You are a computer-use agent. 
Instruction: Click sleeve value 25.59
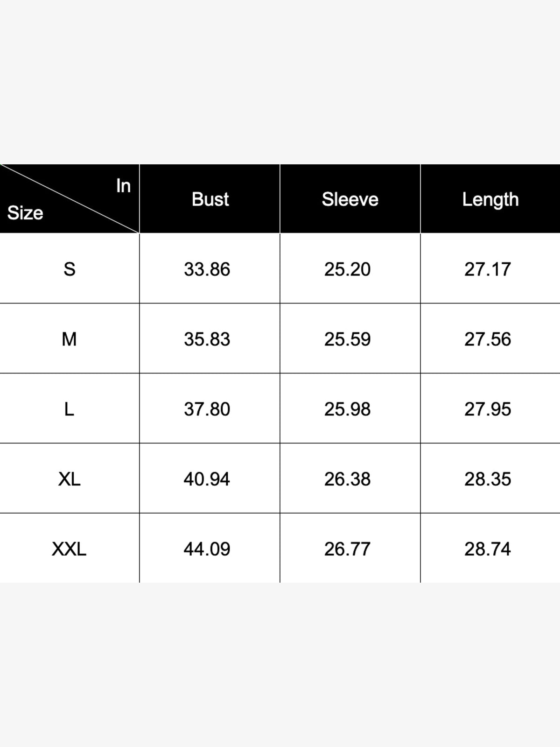click(347, 339)
